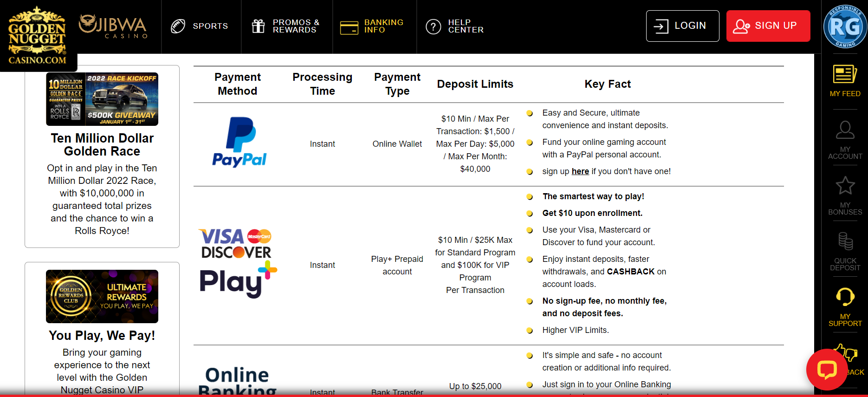Select the Processing Time column header

point(323,84)
